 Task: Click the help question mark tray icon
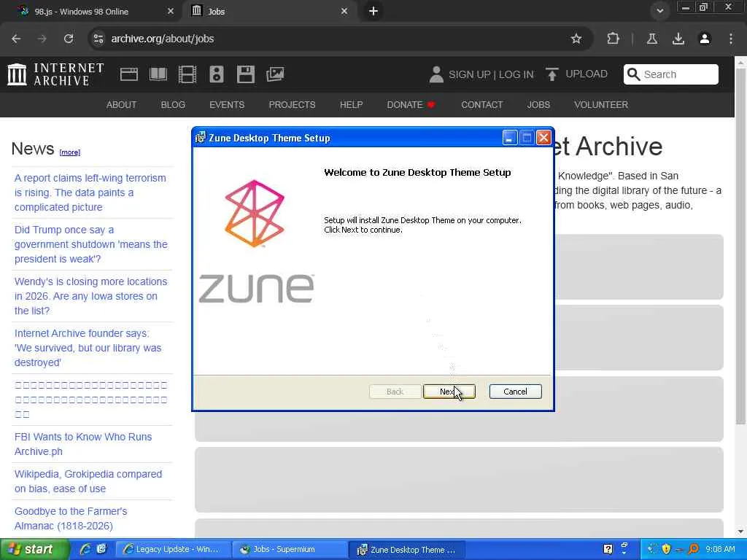tap(608, 549)
